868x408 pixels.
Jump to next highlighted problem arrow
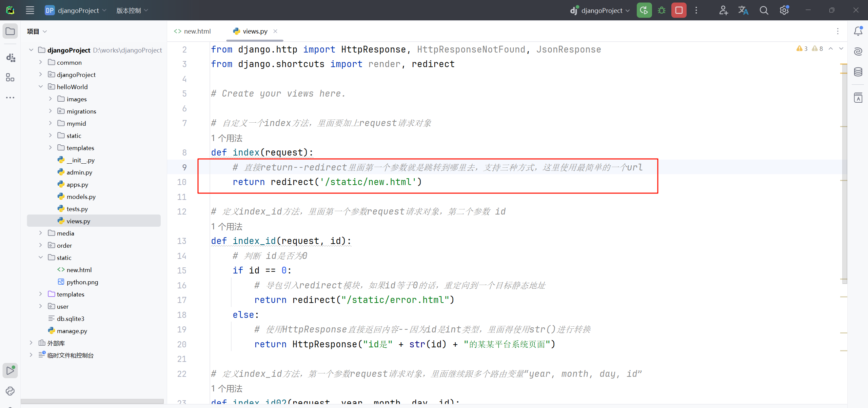click(x=841, y=49)
